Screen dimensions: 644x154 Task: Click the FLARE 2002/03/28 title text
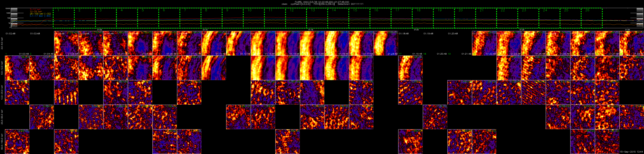click(322, 2)
